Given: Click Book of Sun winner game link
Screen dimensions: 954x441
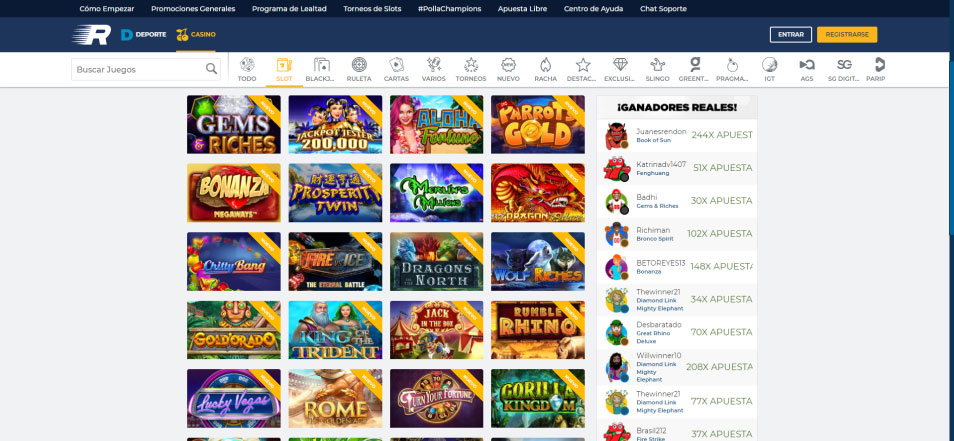Looking at the screenshot, I should (653, 141).
